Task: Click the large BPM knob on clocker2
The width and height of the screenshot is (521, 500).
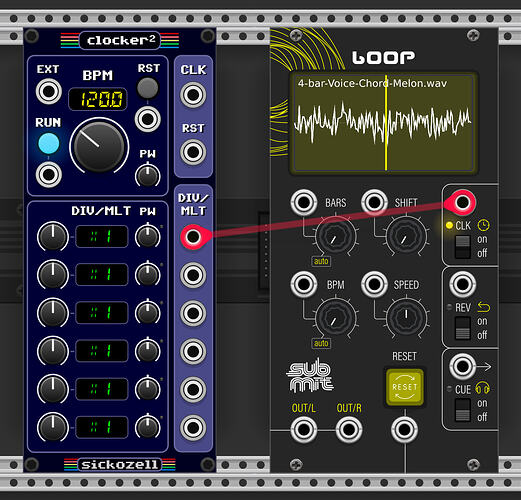Action: click(x=99, y=147)
